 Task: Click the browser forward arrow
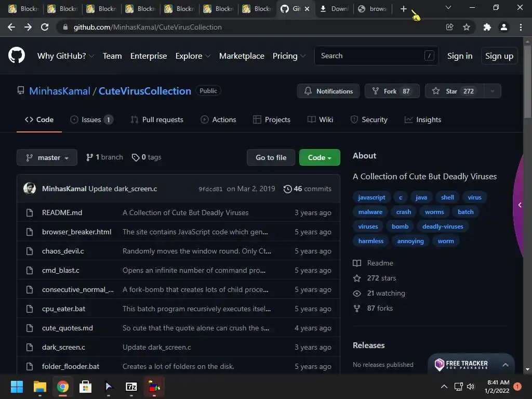28,27
